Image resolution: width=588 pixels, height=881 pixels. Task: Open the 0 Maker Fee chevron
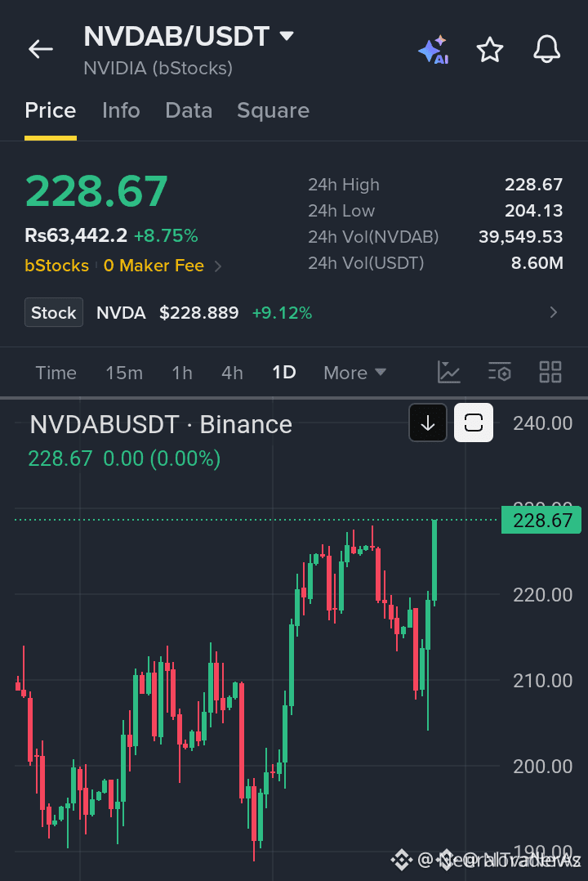pos(218,266)
